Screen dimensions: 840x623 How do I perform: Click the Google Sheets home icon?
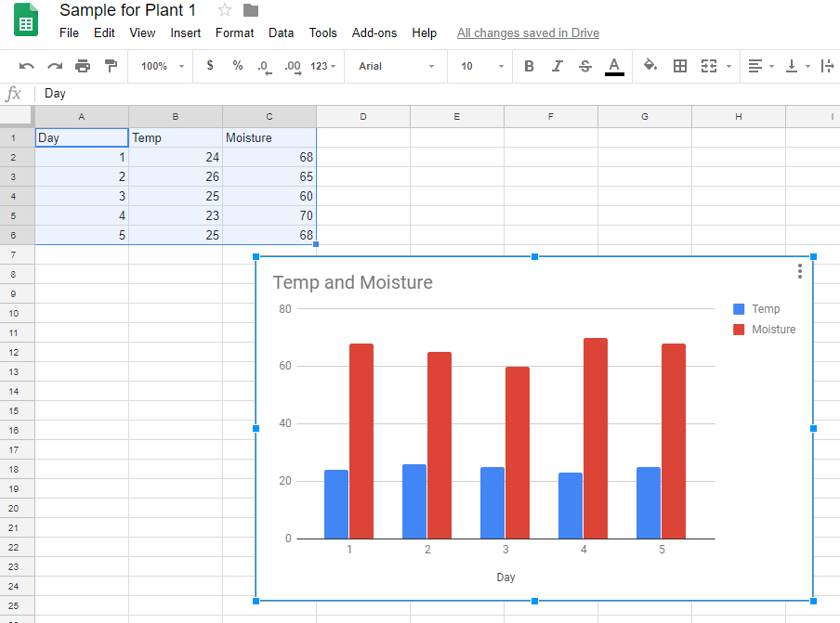pyautogui.click(x=26, y=19)
